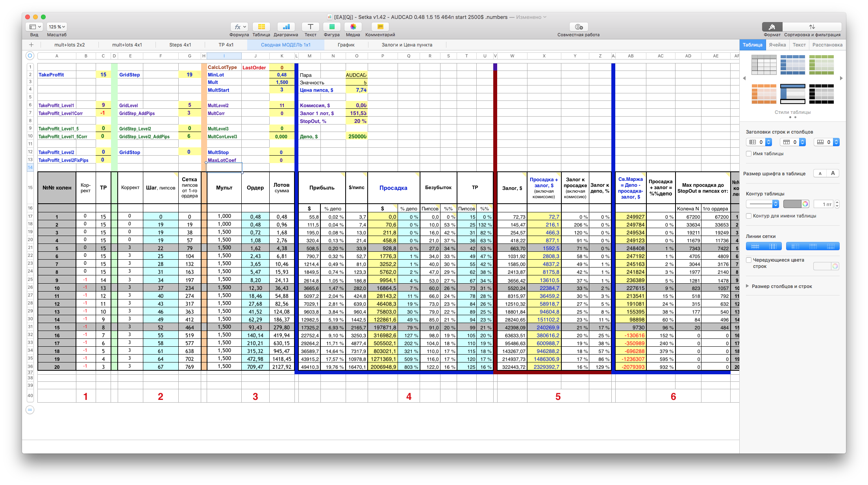Click the gray table outline color well

pyautogui.click(x=792, y=204)
